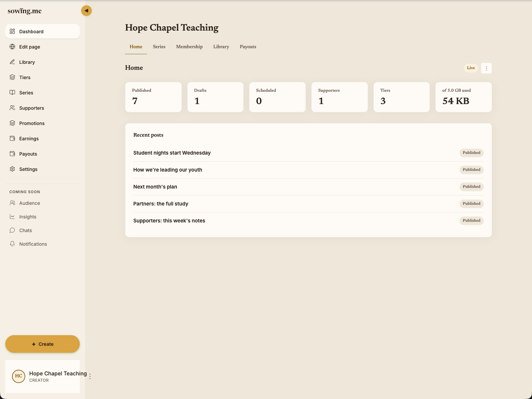
Task: Click Published badge on "Next month's plan"
Action: pos(471,187)
